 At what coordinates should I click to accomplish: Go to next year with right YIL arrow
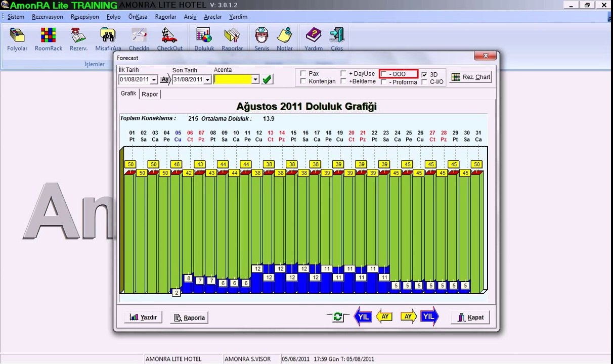(x=429, y=317)
